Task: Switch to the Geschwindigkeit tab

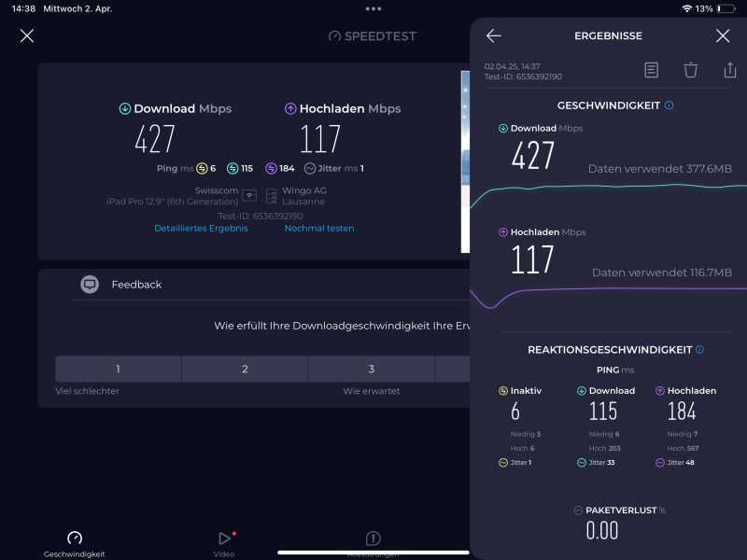Action: [x=75, y=543]
